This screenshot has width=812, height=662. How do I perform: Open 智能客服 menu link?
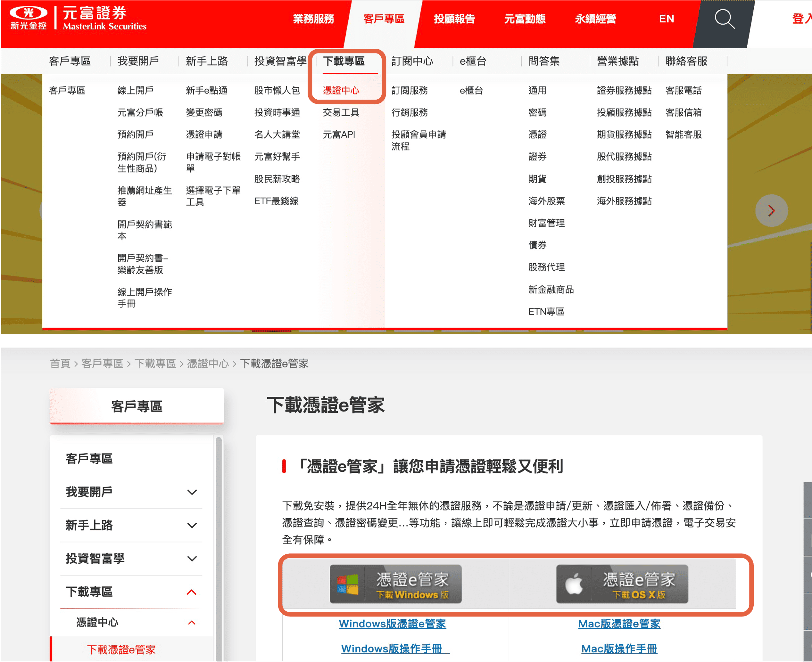(684, 135)
